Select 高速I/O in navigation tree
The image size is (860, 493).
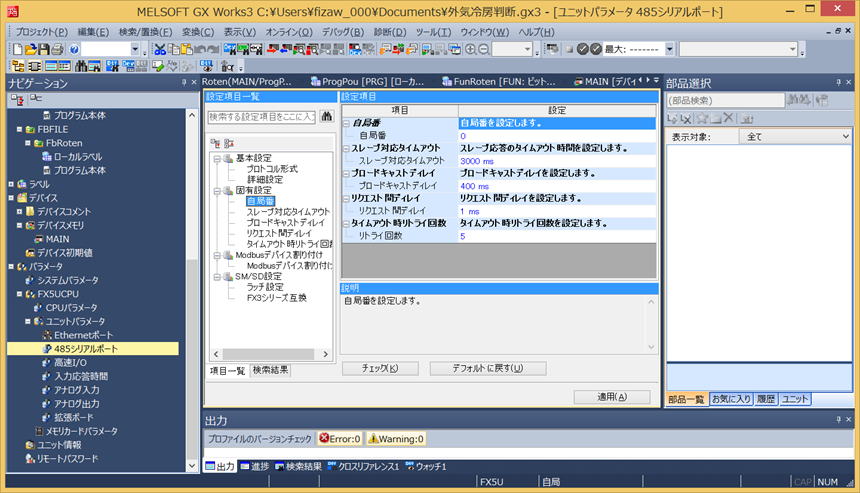70,362
